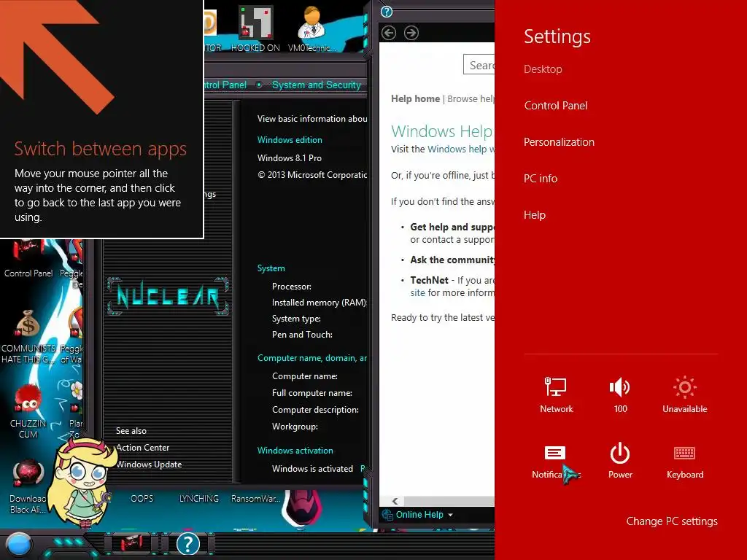Image resolution: width=747 pixels, height=560 pixels.
Task: Click 'Full computer name:' label
Action: click(x=312, y=393)
